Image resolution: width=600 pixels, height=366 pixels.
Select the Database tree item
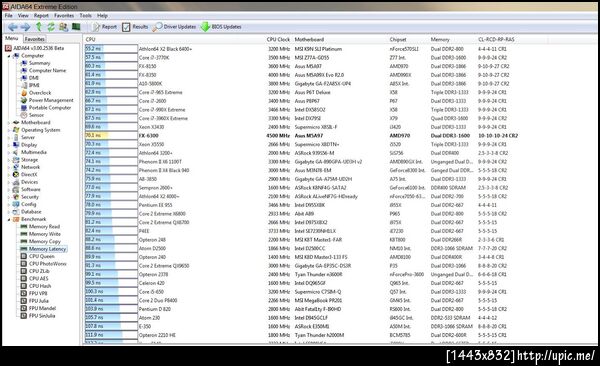pyautogui.click(x=27, y=212)
